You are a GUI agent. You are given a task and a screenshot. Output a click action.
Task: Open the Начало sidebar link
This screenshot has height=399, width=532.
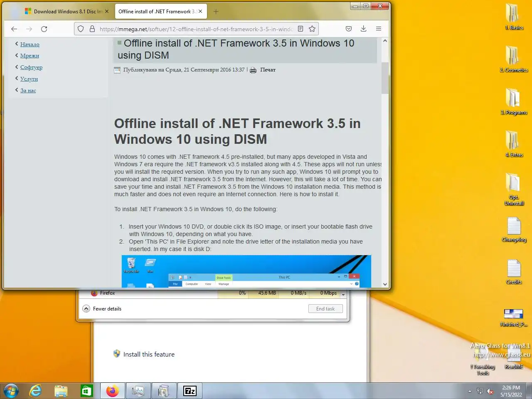click(x=30, y=44)
